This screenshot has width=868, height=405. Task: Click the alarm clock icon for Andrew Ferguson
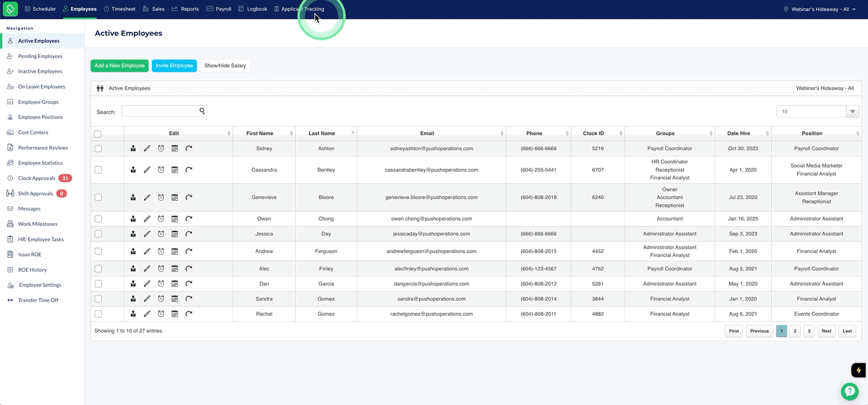[161, 251]
